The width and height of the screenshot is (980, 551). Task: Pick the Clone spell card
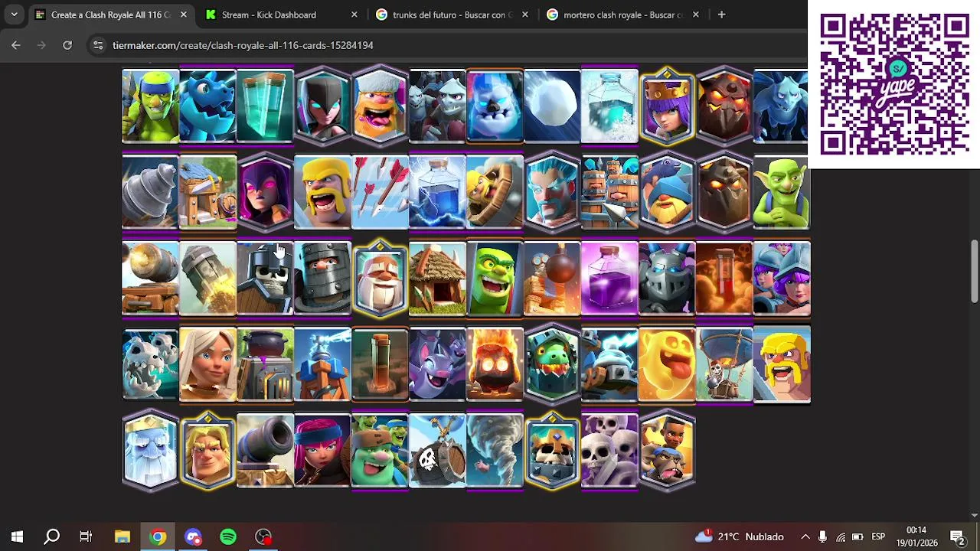[x=265, y=106]
